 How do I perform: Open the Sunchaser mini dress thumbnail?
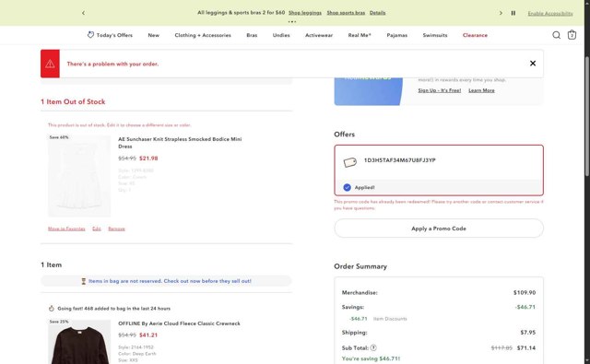79,176
